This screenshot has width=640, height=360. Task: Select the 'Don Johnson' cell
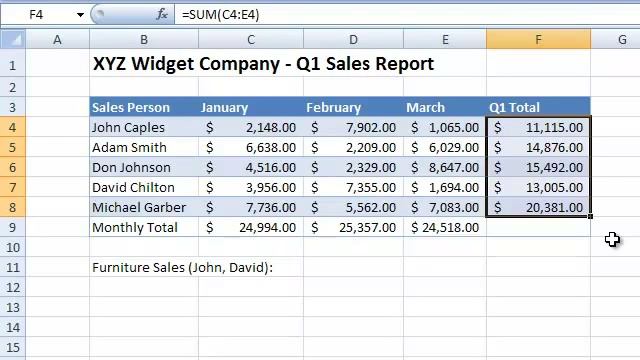[144, 167]
